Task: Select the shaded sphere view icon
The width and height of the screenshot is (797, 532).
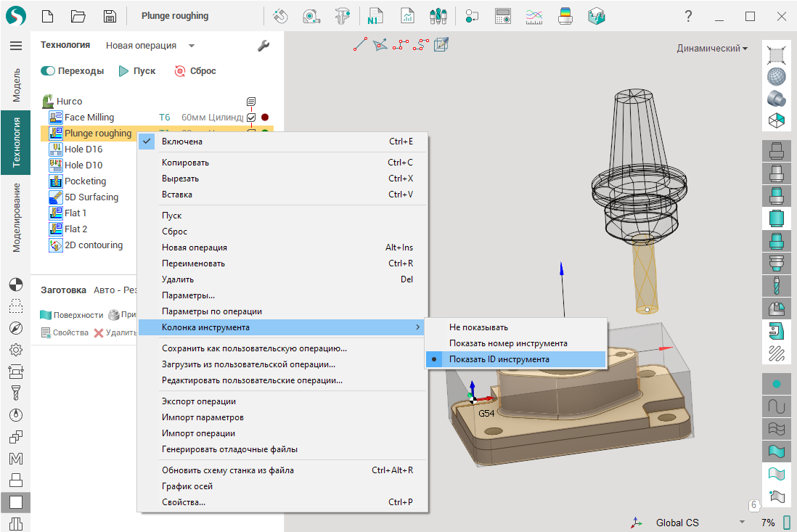Action: pos(777,75)
